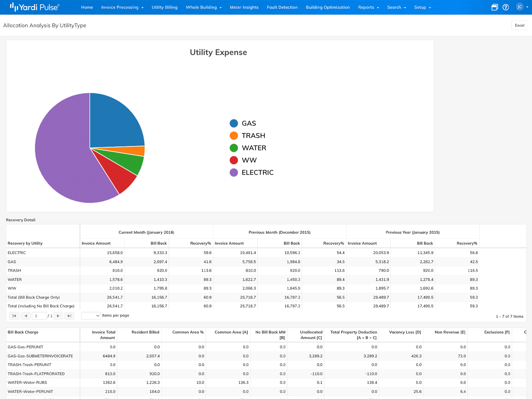Toggle the GAS series in the legend
The width and height of the screenshot is (532, 399).
point(243,123)
